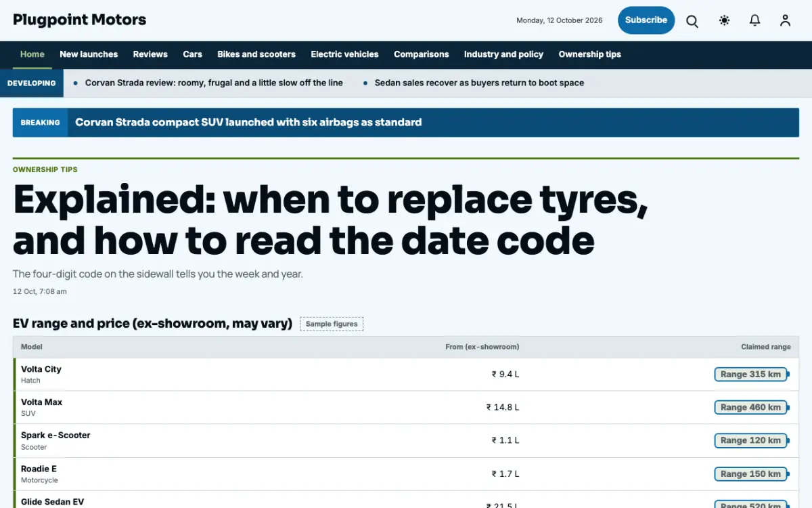Click the BREAKING label

pyautogui.click(x=41, y=123)
